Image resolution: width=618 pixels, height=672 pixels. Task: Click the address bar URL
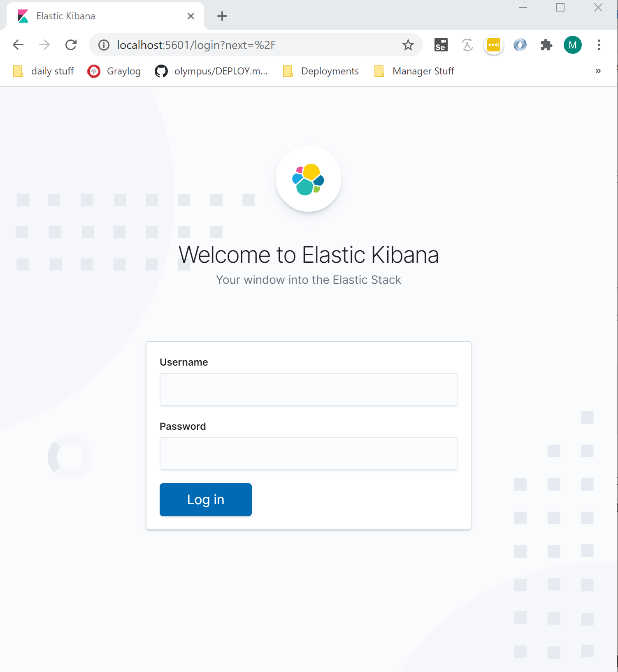click(196, 45)
